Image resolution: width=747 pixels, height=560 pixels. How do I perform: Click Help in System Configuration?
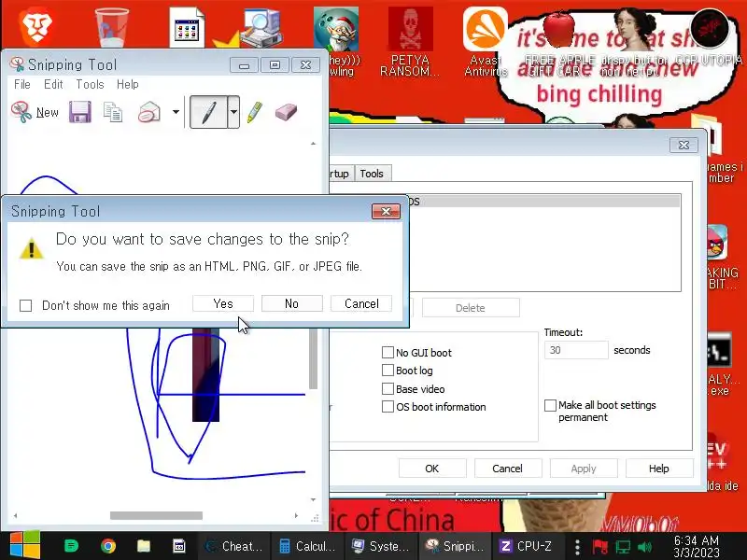click(659, 469)
